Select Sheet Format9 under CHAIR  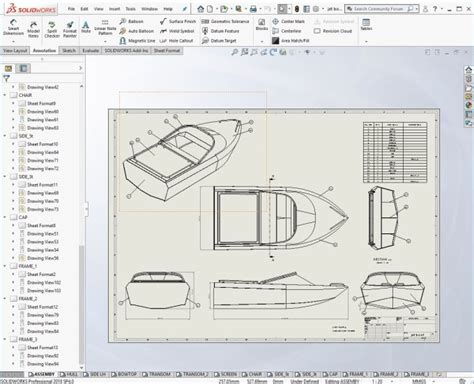(37, 103)
